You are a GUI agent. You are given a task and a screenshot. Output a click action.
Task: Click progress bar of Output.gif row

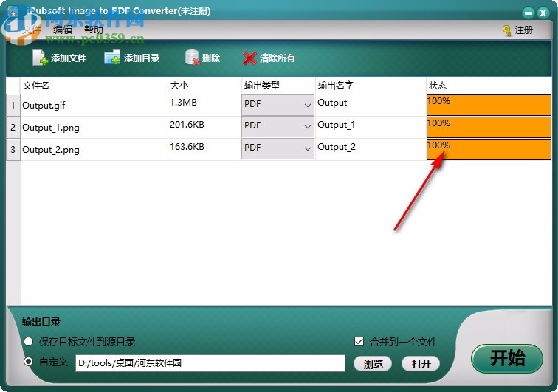[489, 105]
